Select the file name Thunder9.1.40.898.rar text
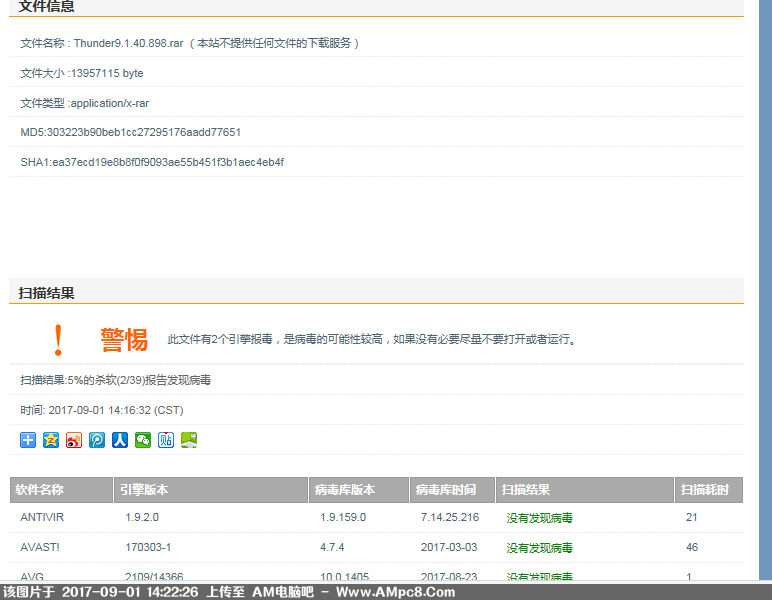Screen dimensions: 772x600 coord(129,43)
